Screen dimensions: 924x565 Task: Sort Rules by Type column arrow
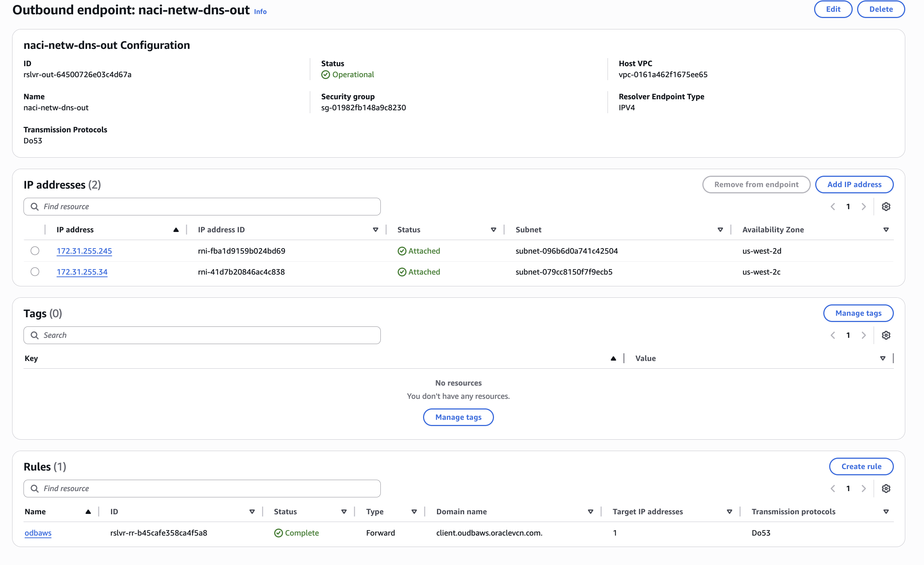414,511
